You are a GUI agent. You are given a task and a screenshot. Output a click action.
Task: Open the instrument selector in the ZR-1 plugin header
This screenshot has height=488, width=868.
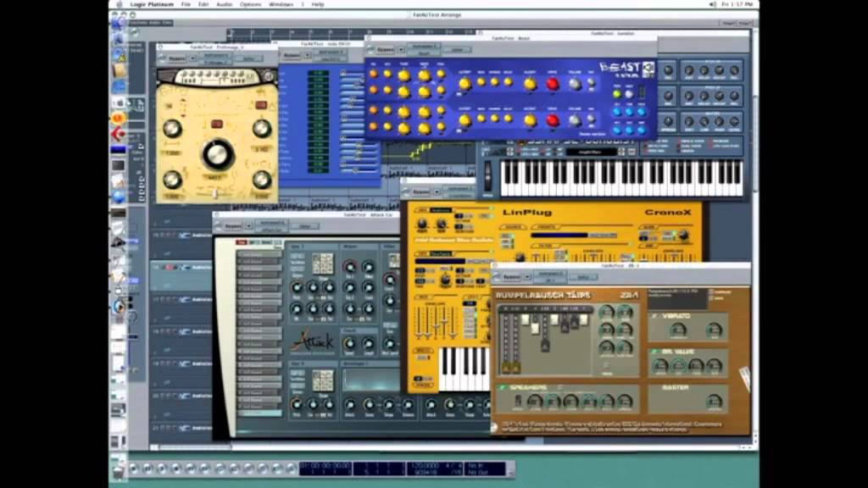(549, 277)
